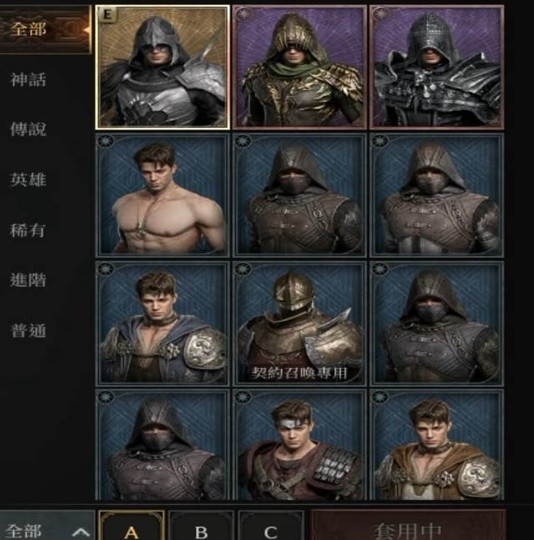
Task: Click emblem icon on golden hood card
Action: [x=241, y=14]
